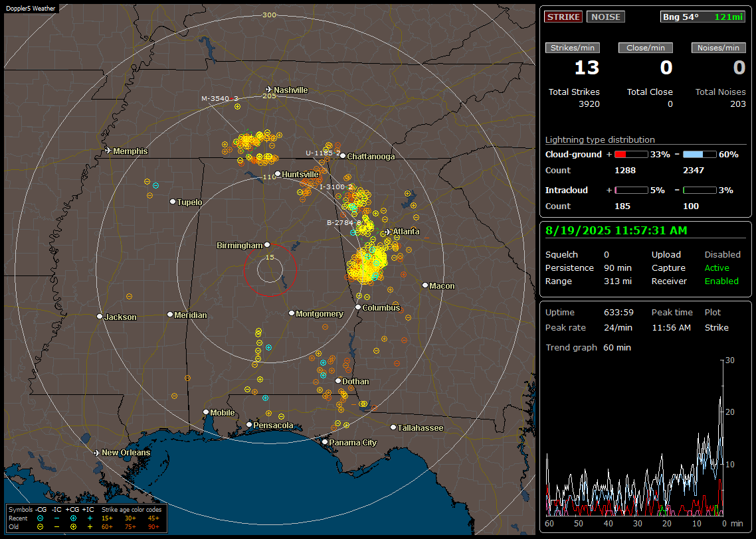The height and width of the screenshot is (539, 756).
Task: Click the Capture status Active
Action: [x=717, y=268]
